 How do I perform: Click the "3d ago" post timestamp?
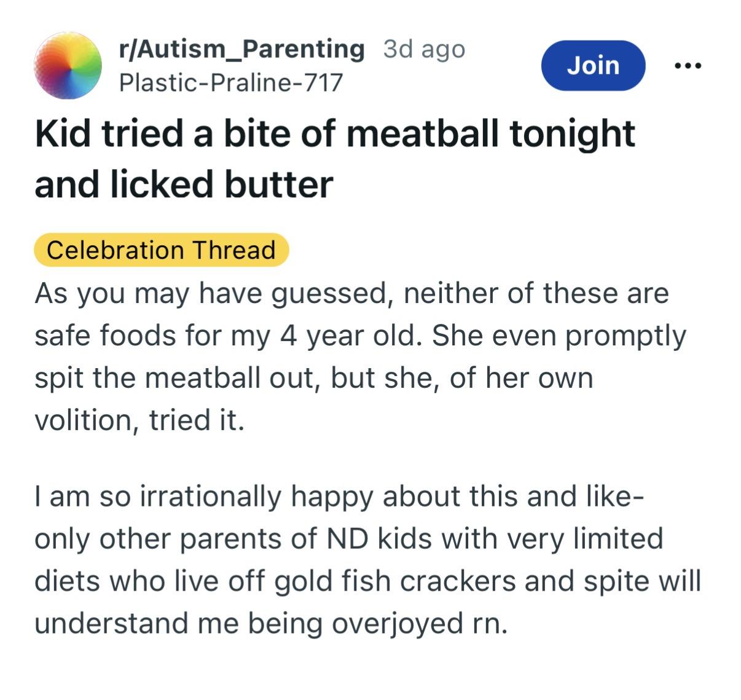click(x=424, y=49)
